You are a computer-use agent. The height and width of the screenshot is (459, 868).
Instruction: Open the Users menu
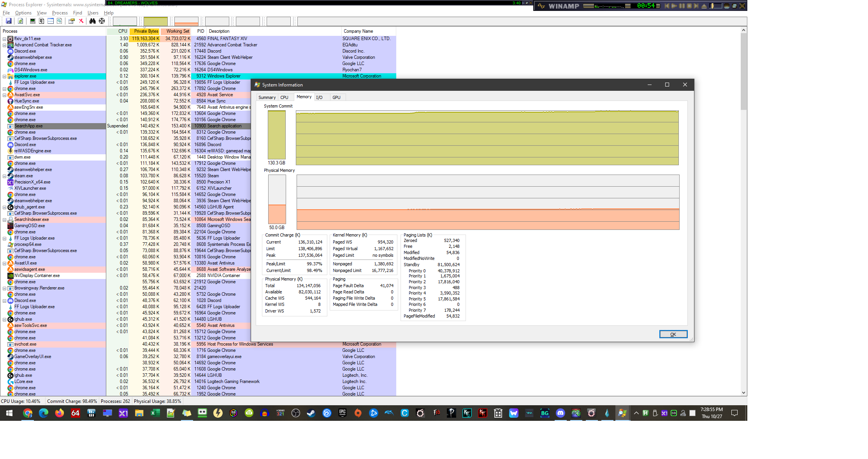click(x=93, y=13)
